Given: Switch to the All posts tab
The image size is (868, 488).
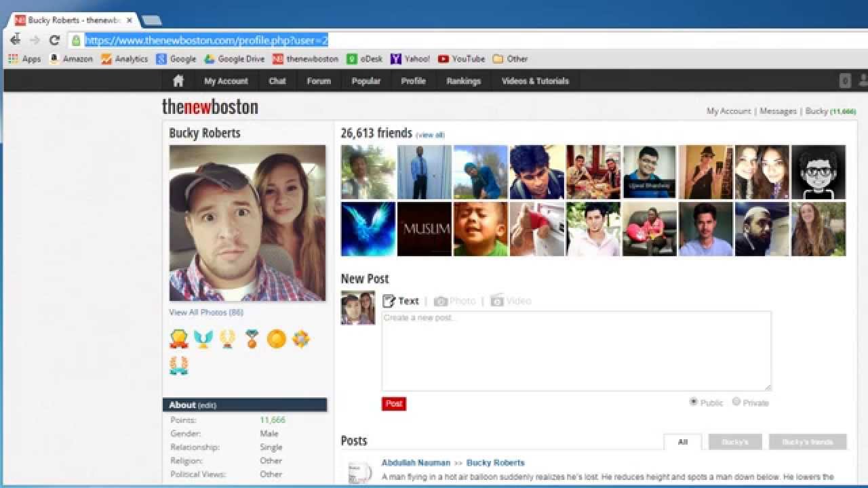Looking at the screenshot, I should click(683, 442).
